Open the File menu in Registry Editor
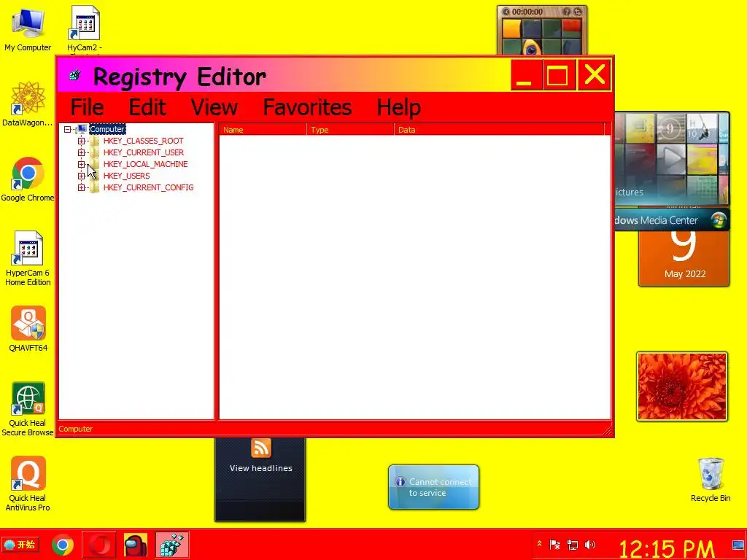Viewport: 747px width, 560px height. [88, 107]
